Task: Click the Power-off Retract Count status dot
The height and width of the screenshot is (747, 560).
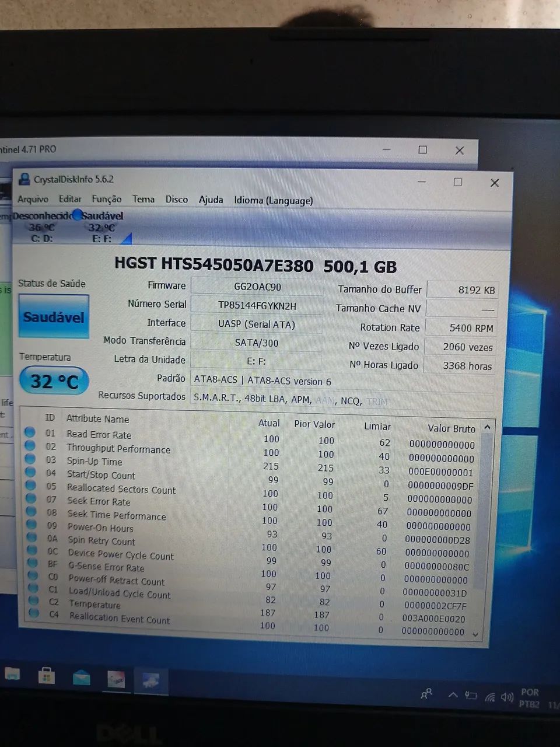Action: coord(33,575)
